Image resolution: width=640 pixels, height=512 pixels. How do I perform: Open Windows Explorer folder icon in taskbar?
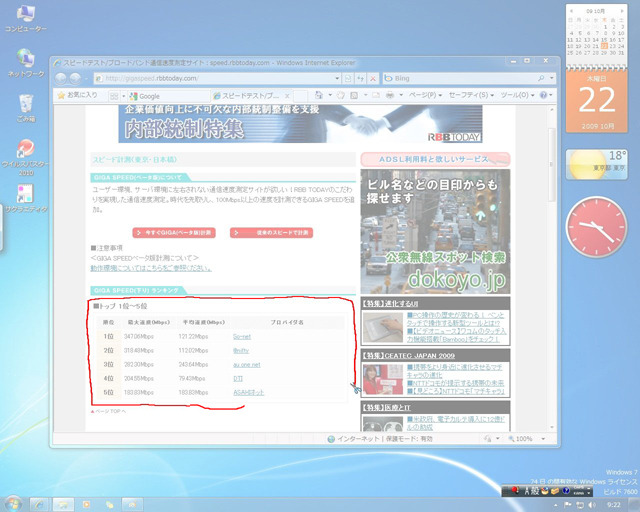tap(63, 505)
